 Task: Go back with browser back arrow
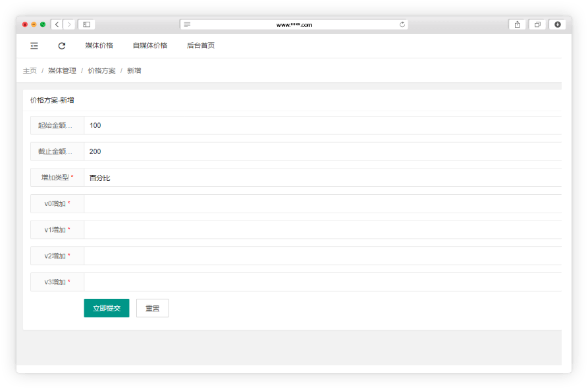(x=57, y=24)
